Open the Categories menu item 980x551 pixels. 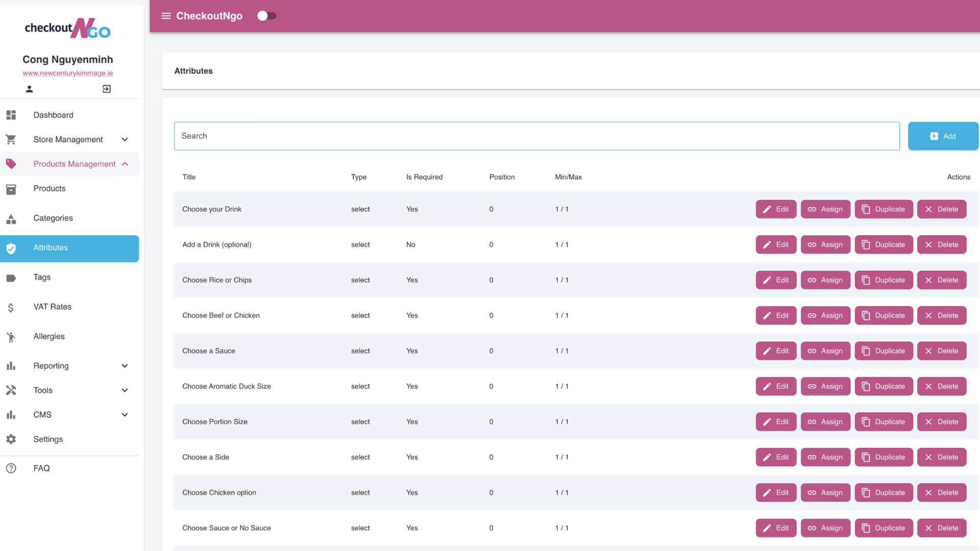coord(53,218)
